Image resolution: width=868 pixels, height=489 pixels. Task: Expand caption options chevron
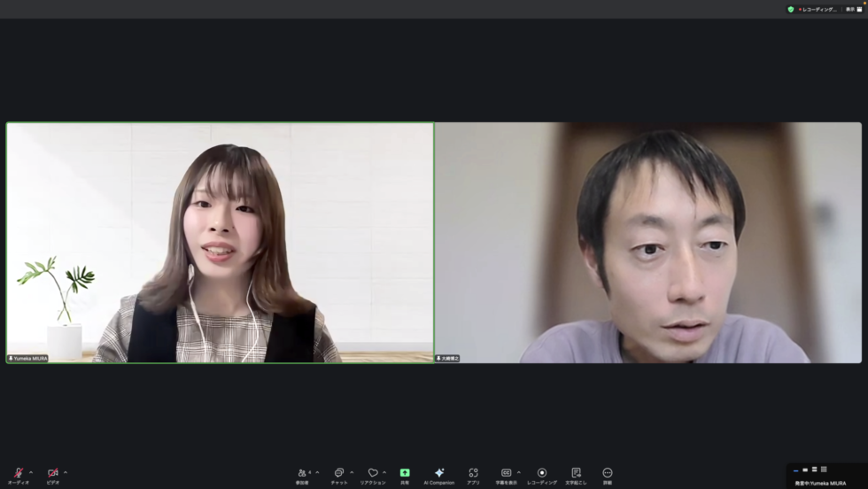click(x=519, y=472)
